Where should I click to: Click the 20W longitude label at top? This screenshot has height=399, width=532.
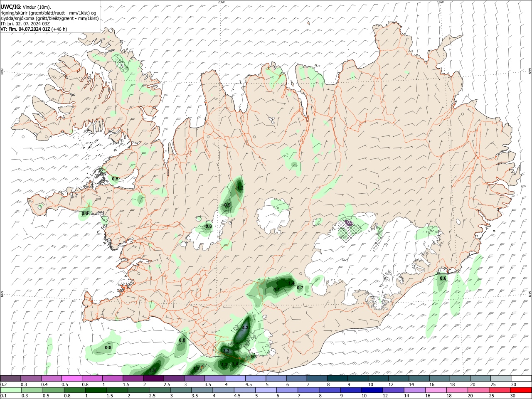pos(222,2)
